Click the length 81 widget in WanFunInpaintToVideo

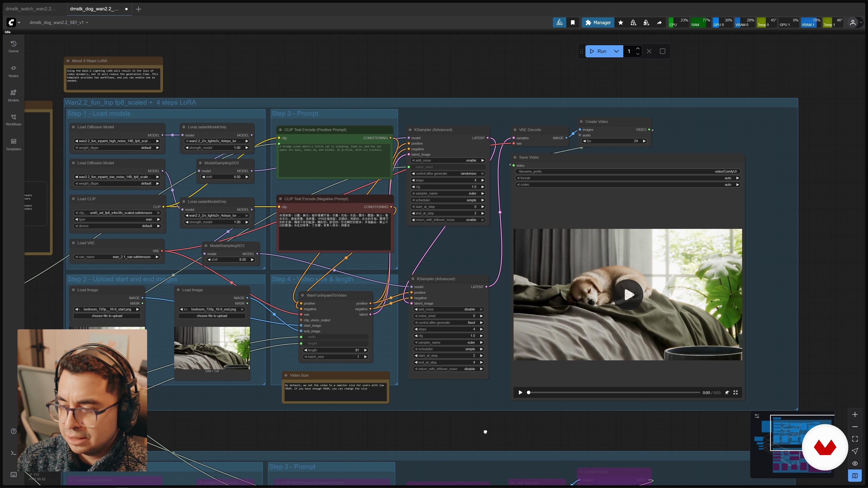[336, 350]
